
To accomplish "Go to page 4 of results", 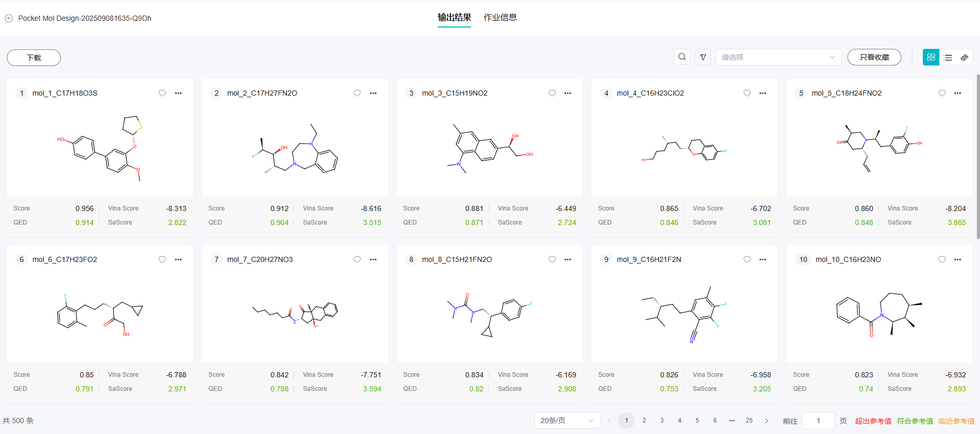I will pyautogui.click(x=680, y=420).
